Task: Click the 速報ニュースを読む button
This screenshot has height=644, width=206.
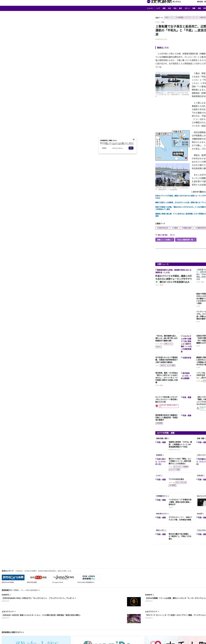Action: click(165, 240)
